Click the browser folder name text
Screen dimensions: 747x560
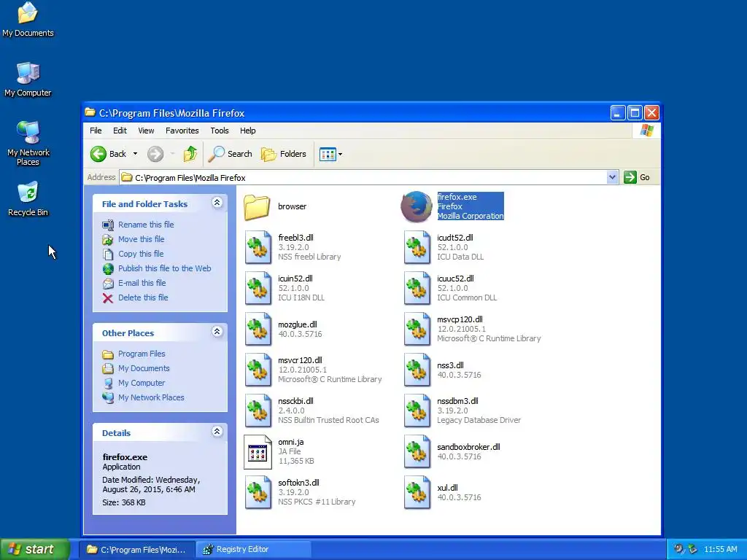pos(292,206)
